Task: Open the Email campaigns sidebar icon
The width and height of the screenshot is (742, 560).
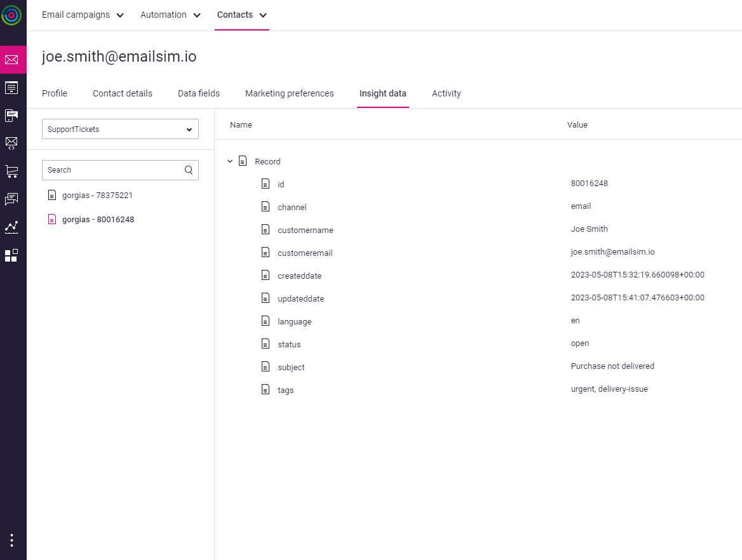Action: click(13, 59)
